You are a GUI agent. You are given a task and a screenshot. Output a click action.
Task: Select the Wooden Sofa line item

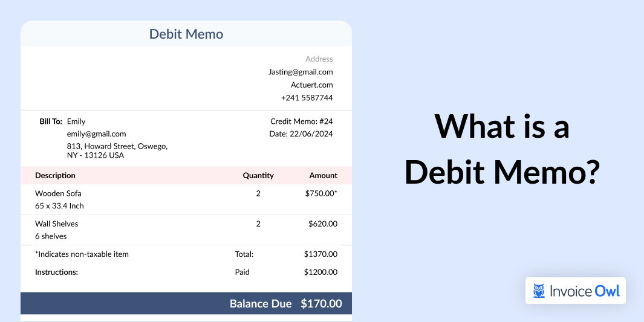coord(58,194)
